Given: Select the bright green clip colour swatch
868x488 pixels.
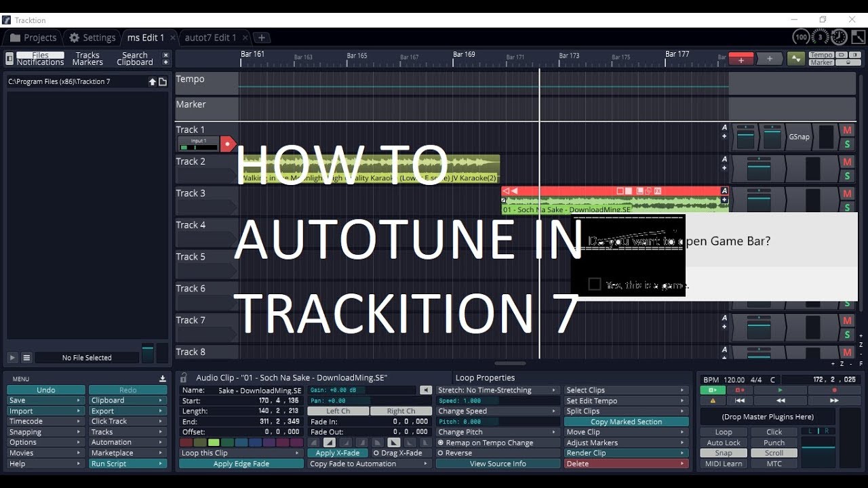Looking at the screenshot, I should (x=214, y=443).
